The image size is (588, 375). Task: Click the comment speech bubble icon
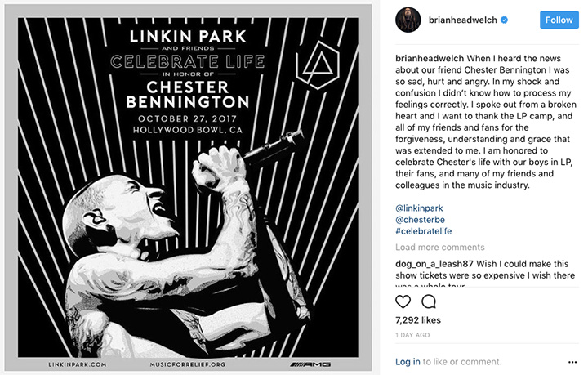coord(429,301)
